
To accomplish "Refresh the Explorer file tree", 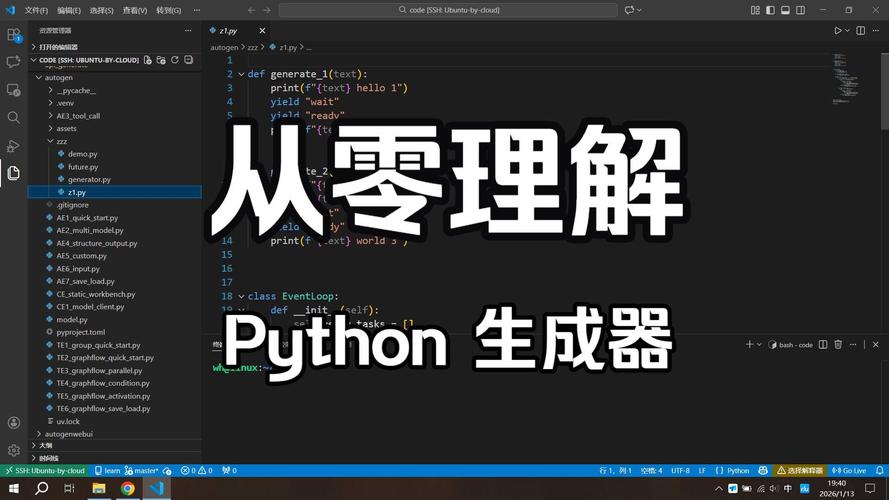I will 175,60.
